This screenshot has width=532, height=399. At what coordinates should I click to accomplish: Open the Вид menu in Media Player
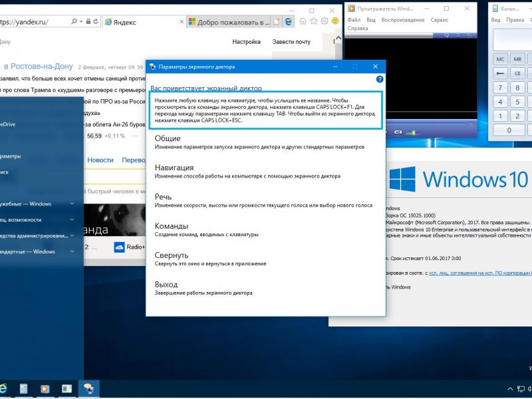coord(371,20)
